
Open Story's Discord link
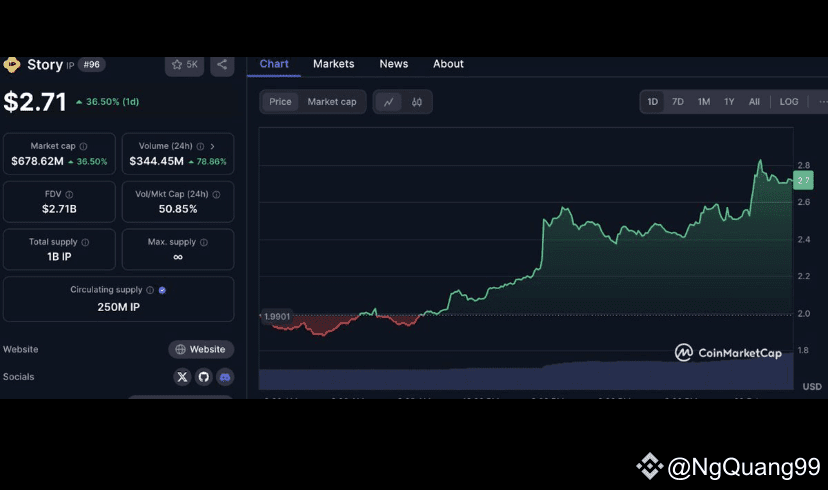pyautogui.click(x=225, y=376)
